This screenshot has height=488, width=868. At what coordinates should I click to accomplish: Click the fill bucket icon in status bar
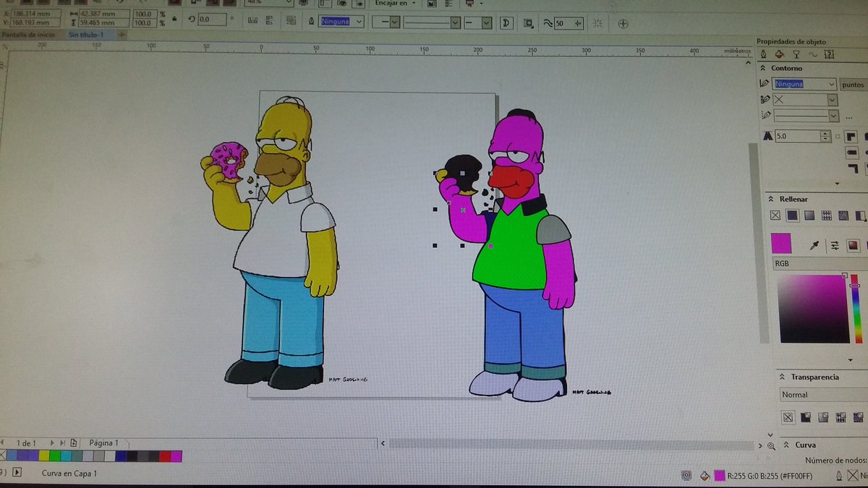[705, 475]
